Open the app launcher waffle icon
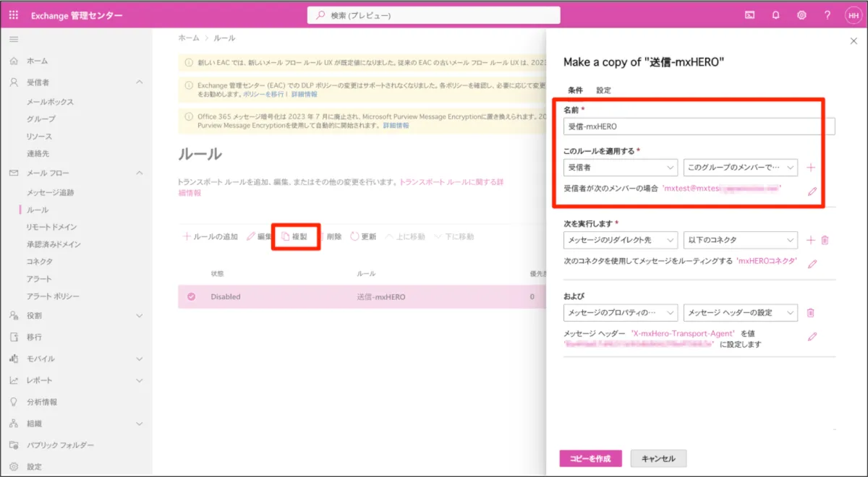This screenshot has height=477, width=868. click(x=14, y=15)
